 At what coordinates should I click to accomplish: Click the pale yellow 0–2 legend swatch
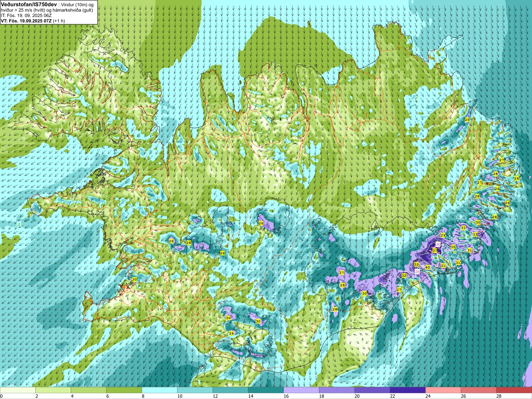(18, 390)
